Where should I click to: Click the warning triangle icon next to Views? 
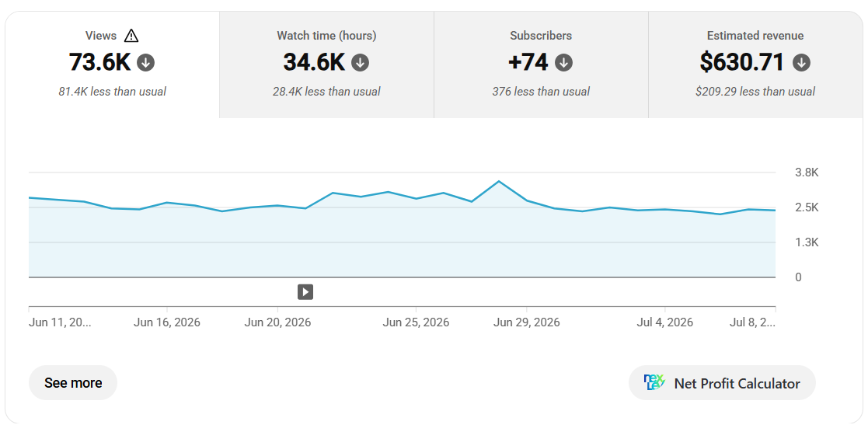(131, 36)
